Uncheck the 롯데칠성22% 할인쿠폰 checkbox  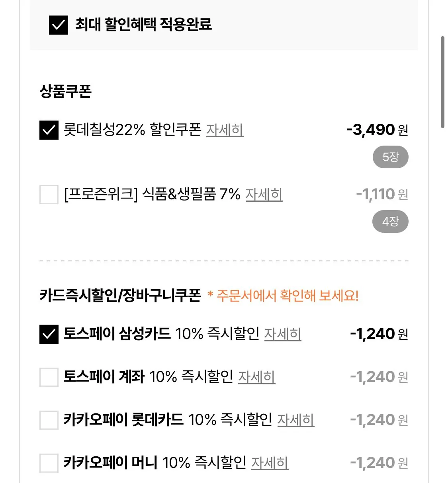click(x=49, y=130)
